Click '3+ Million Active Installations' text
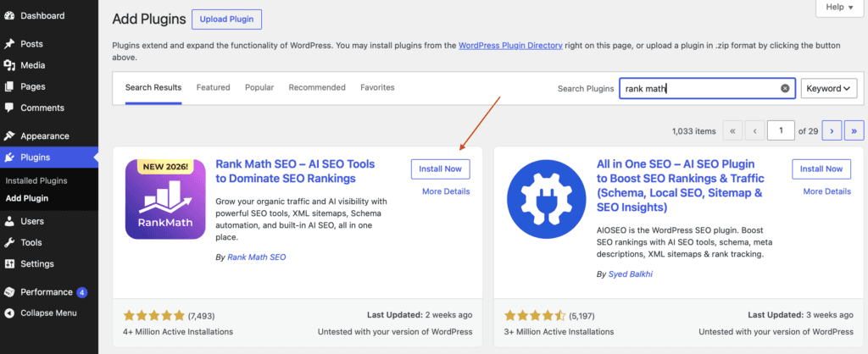This screenshot has width=868, height=354. 559,332
